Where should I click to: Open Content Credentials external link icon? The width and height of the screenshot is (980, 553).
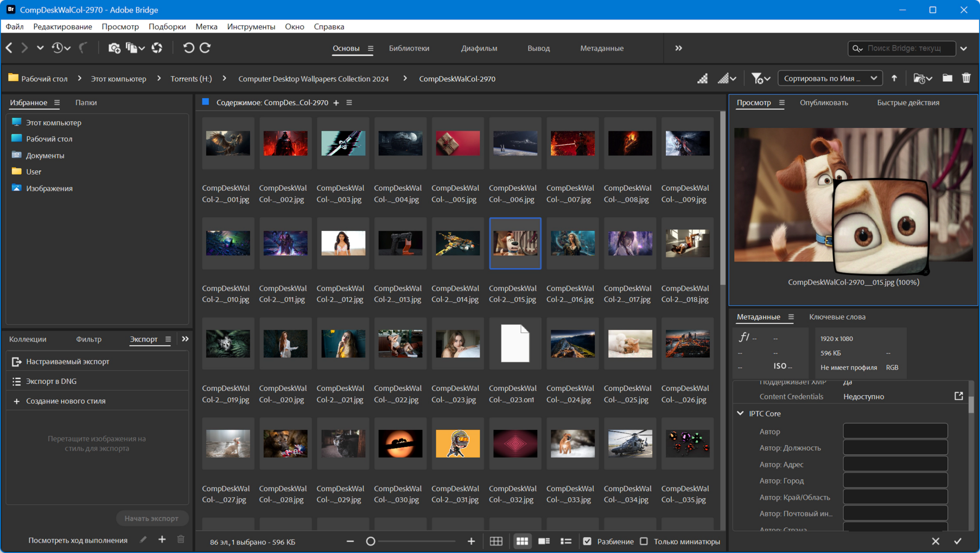tap(959, 396)
